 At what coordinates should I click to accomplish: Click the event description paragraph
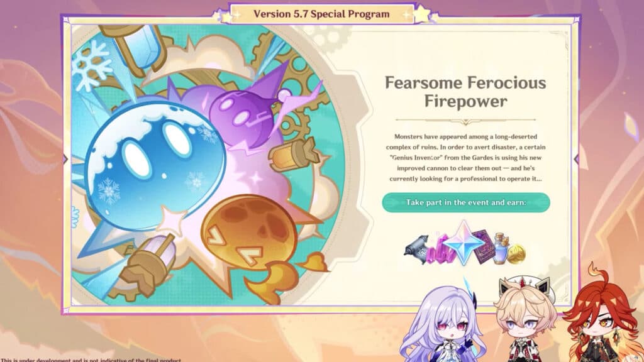coord(466,158)
